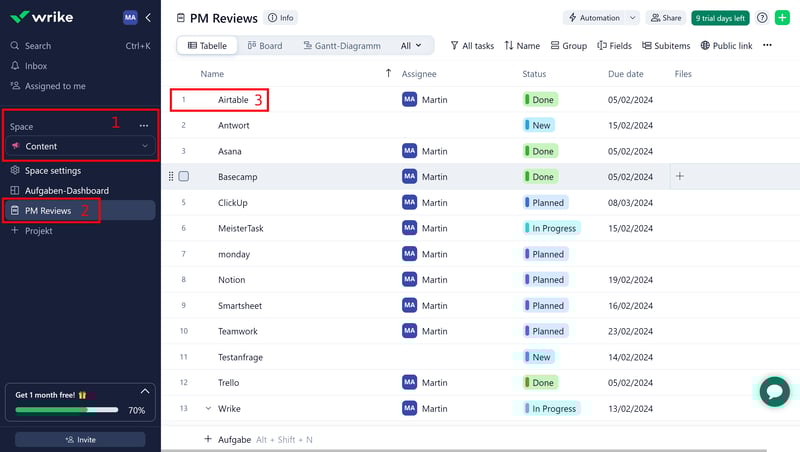Click the Invite button

click(80, 439)
